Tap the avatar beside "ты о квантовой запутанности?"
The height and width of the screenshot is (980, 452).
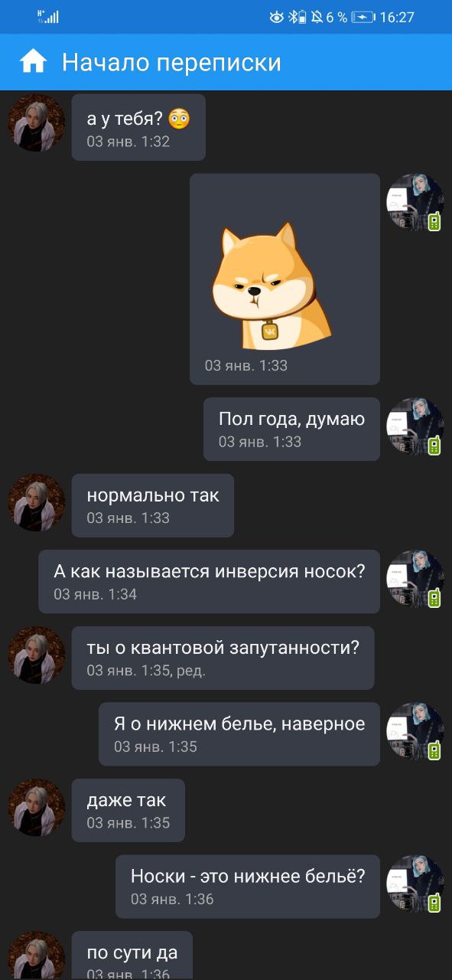click(x=36, y=655)
